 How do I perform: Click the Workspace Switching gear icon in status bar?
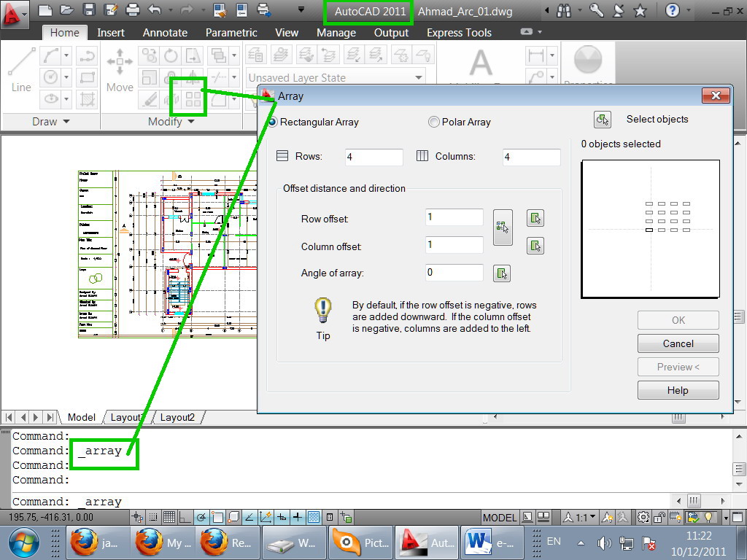coord(643,517)
